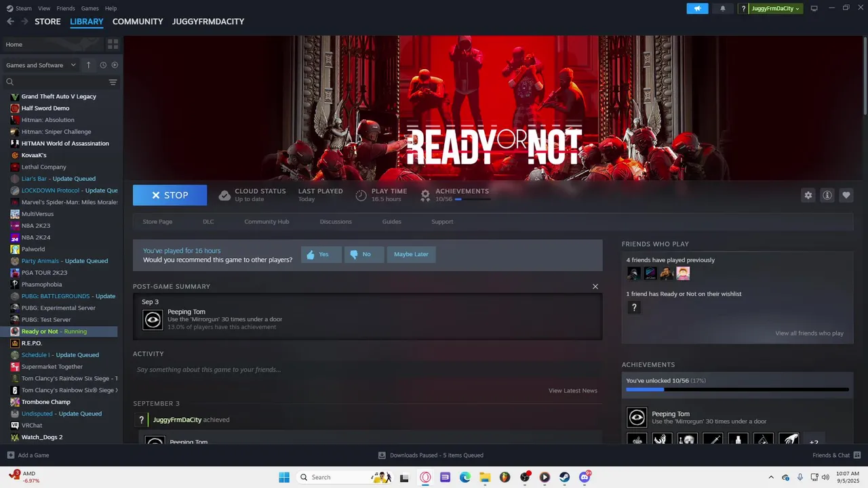The width and height of the screenshot is (868, 488).
Task: Open the wishlist friend question-mark avatar
Action: (634, 308)
